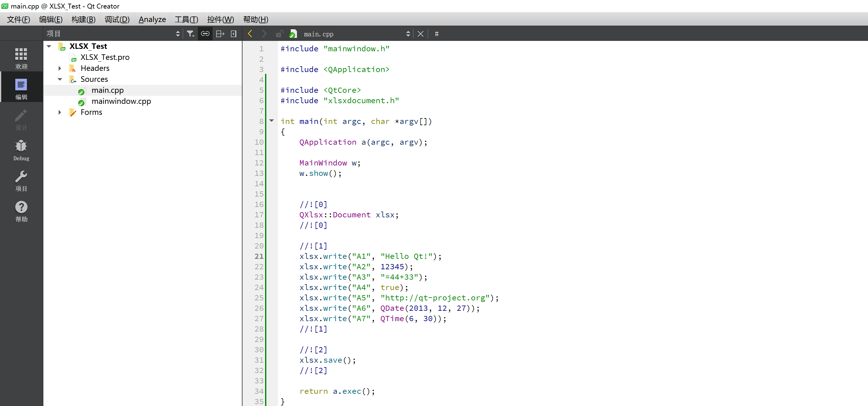Select the Forms tree item
Image resolution: width=868 pixels, height=406 pixels.
91,112
